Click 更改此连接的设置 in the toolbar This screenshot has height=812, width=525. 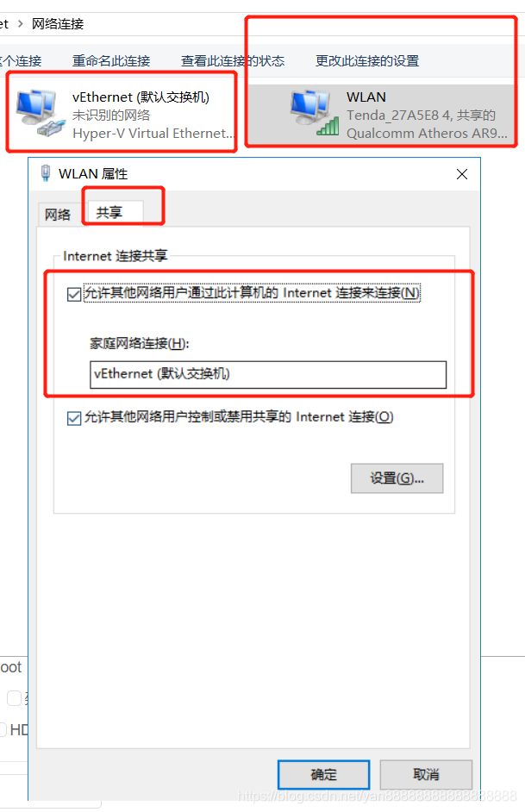pyautogui.click(x=367, y=61)
